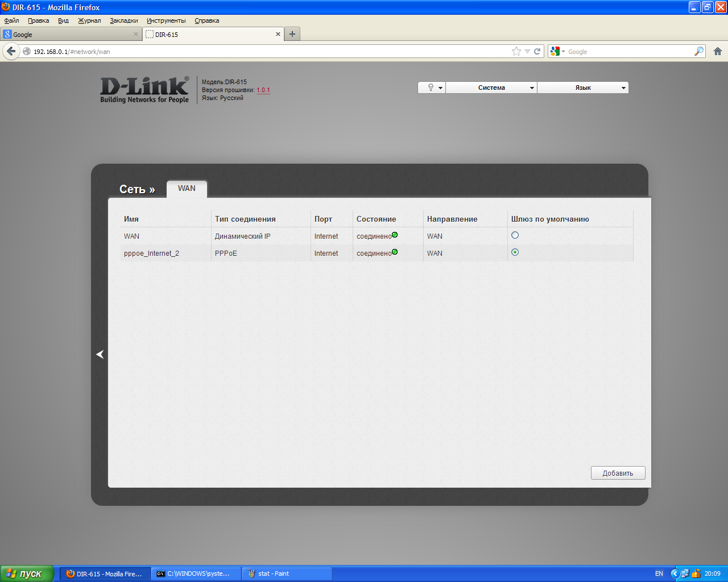Open the lightbulb hints dropdown
The width and height of the screenshot is (728, 582).
click(432, 88)
